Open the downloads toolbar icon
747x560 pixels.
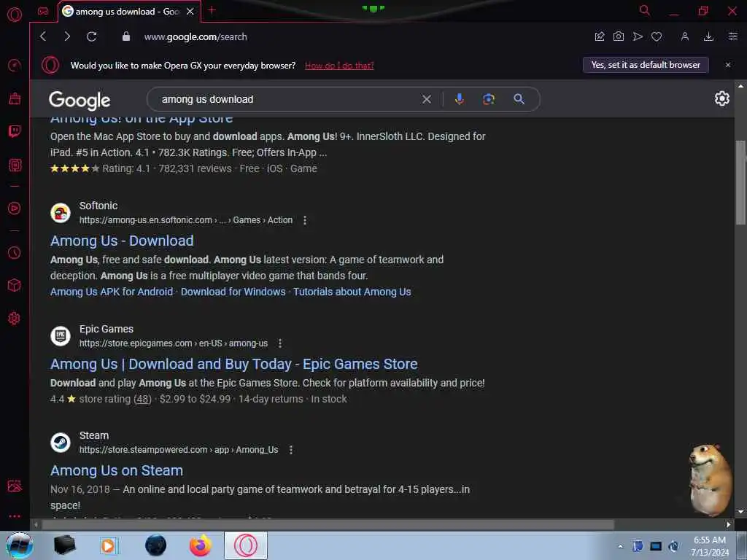(708, 36)
